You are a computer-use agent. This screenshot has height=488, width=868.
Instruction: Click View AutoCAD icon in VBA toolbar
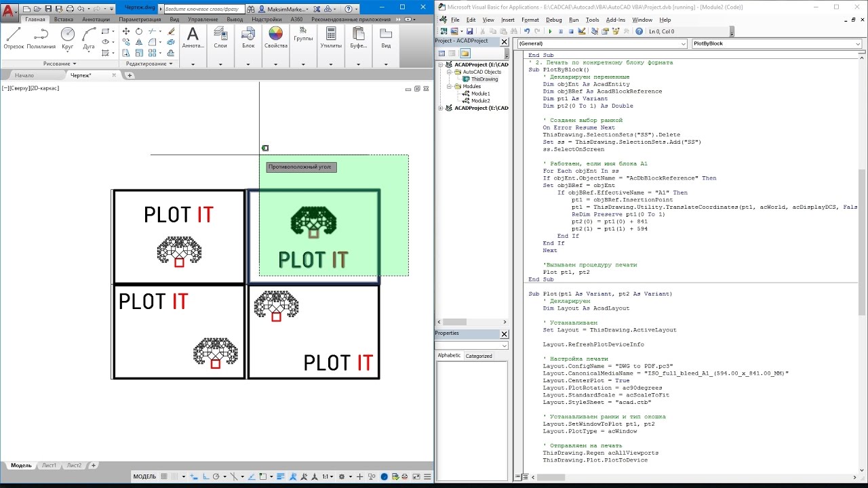coord(444,31)
